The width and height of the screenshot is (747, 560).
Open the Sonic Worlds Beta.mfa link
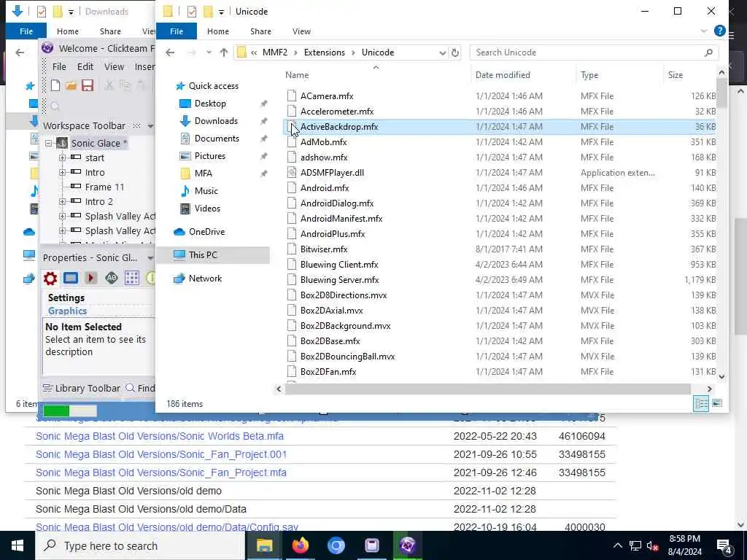click(160, 436)
